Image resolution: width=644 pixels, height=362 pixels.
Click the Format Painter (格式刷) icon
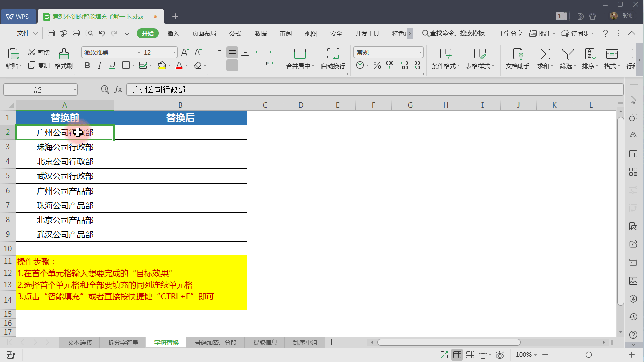coord(64,54)
